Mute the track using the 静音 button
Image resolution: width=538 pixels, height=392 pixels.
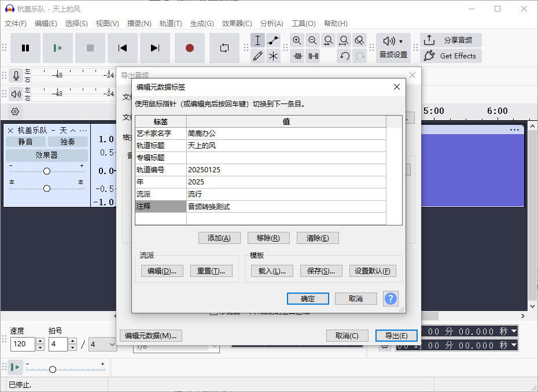(x=25, y=141)
